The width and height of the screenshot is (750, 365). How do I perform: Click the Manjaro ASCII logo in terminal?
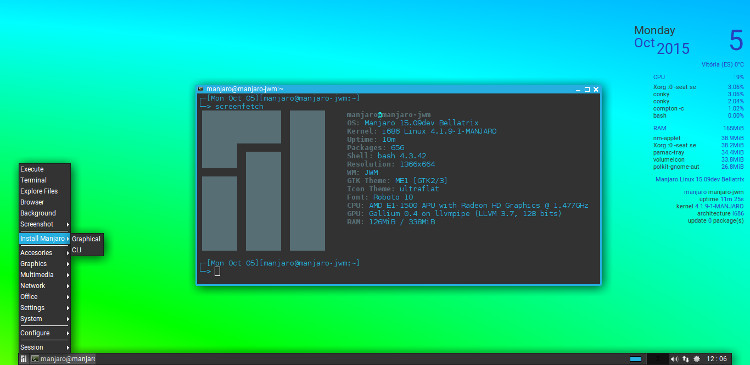click(x=264, y=181)
